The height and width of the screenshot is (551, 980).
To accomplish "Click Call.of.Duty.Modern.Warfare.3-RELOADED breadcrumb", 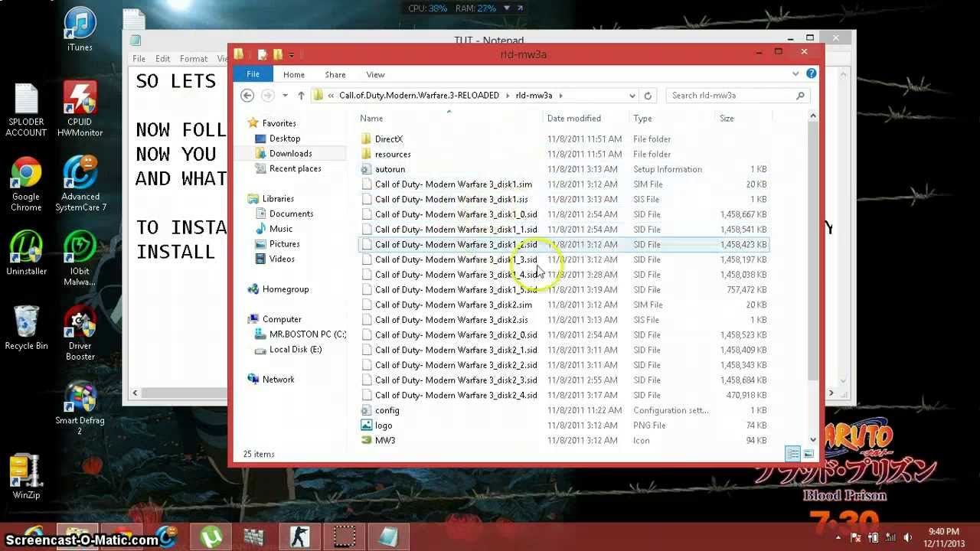I will pos(419,96).
